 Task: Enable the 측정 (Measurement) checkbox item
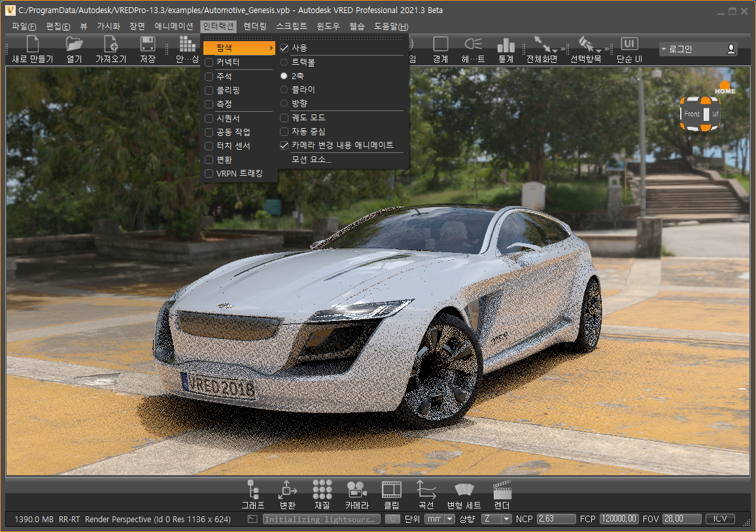209,104
